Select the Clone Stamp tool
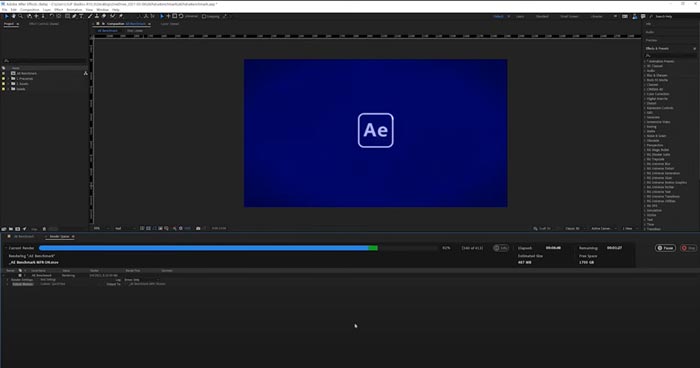The image size is (700, 368). [97, 16]
